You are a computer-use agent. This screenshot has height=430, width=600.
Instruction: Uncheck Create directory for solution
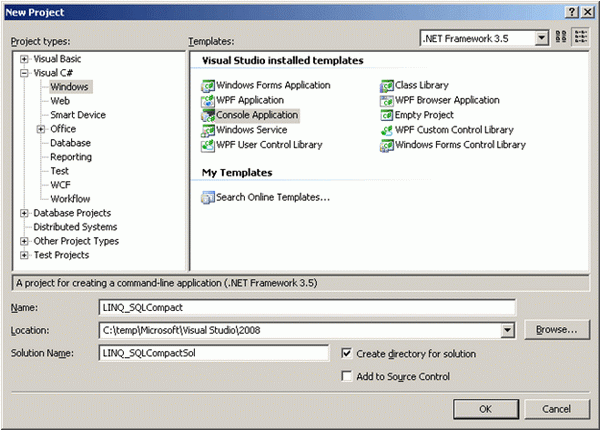[347, 353]
